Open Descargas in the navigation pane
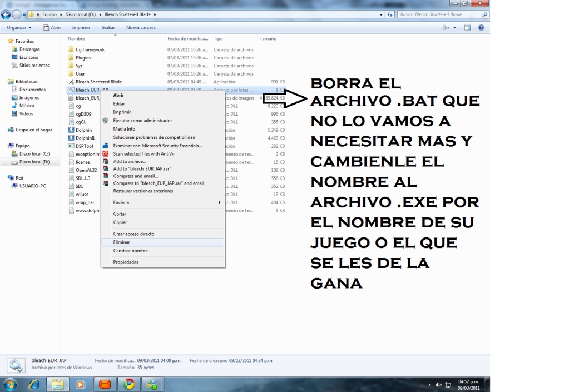569x392 pixels. pyautogui.click(x=29, y=49)
